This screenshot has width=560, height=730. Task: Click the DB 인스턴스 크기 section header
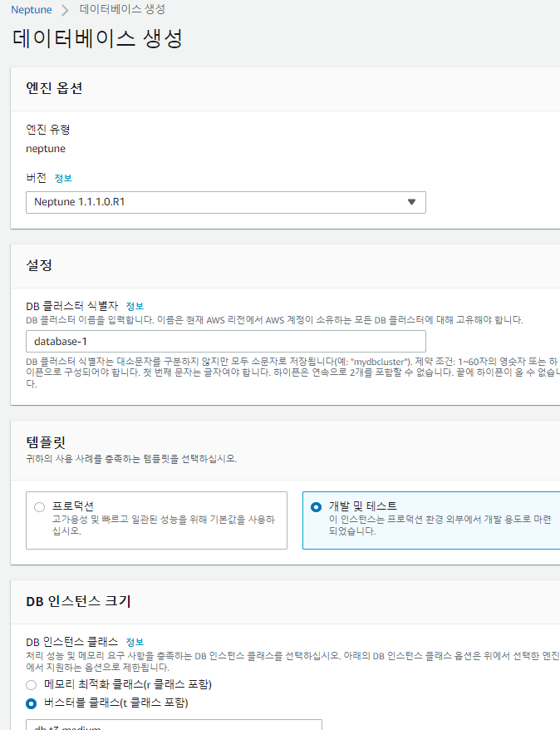click(78, 601)
